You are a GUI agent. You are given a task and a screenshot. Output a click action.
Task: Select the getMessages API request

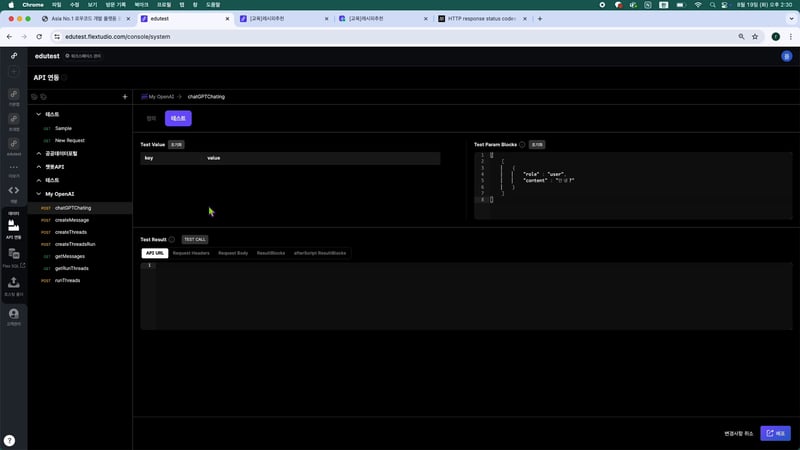(x=71, y=256)
